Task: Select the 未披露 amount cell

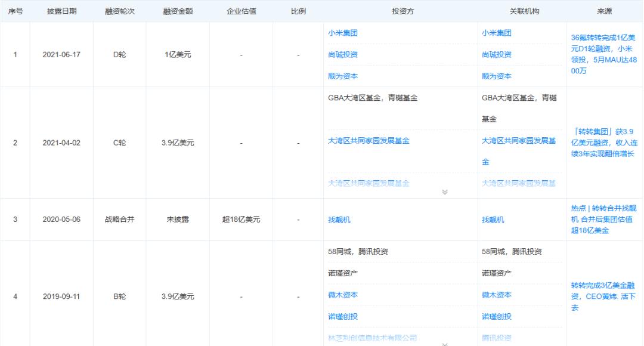Action: pos(178,220)
